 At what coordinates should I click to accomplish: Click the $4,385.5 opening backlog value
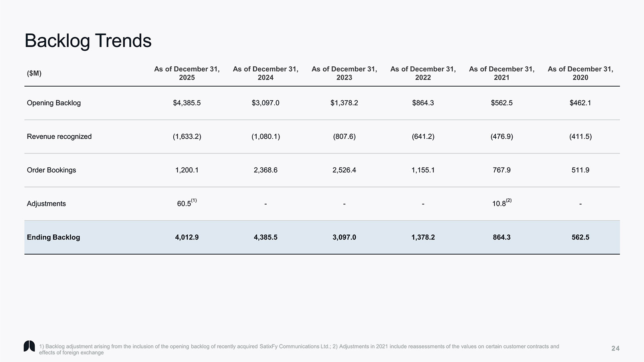point(186,103)
